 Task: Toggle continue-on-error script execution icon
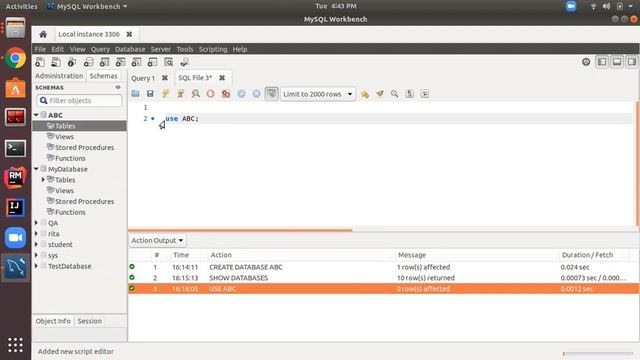coord(226,94)
